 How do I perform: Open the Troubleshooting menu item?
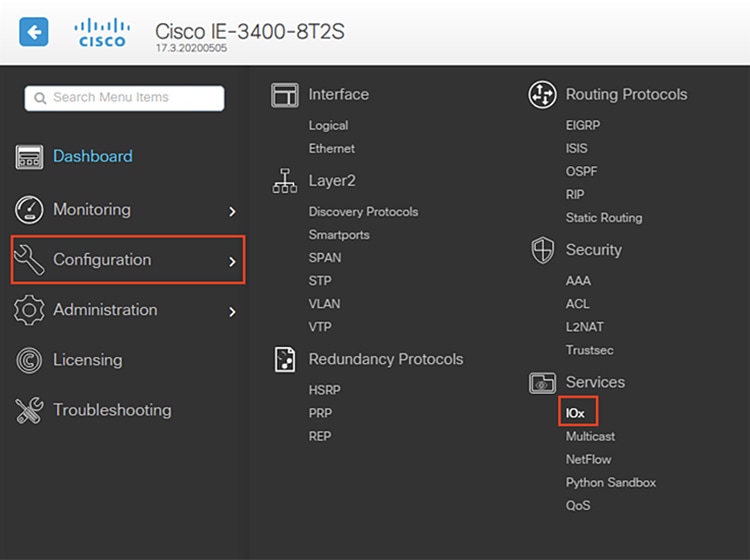pos(112,410)
